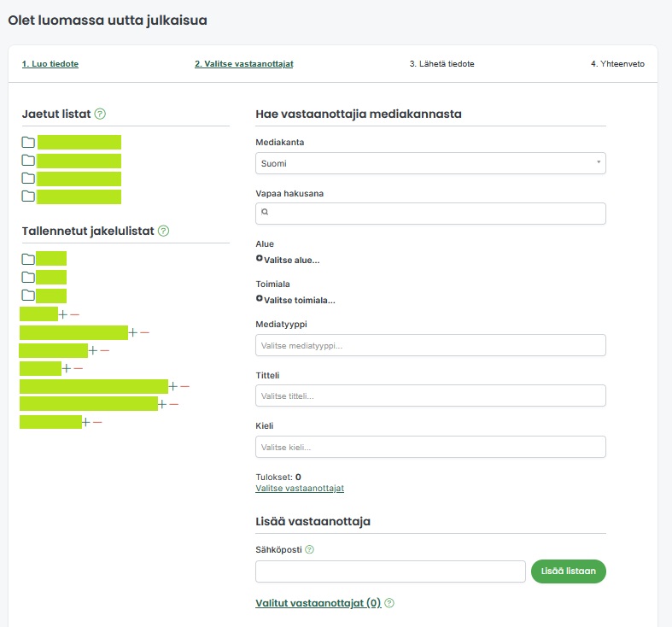672x627 pixels.
Task: Open help icon after Valitut vastaanottajat (0)
Action: coord(389,603)
